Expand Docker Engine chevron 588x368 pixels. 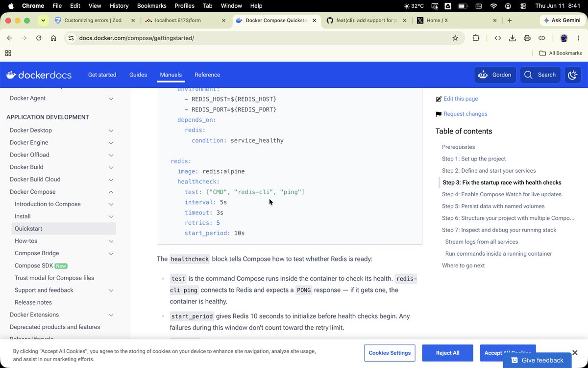click(x=111, y=143)
